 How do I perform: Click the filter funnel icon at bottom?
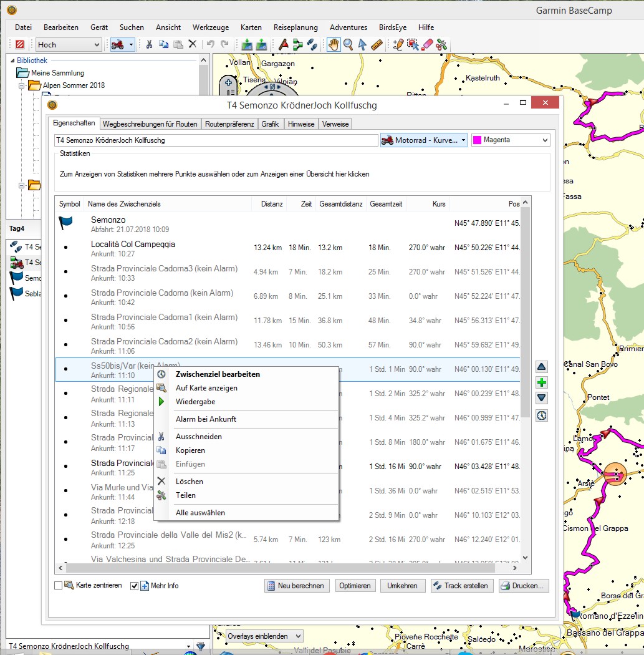pos(201,646)
